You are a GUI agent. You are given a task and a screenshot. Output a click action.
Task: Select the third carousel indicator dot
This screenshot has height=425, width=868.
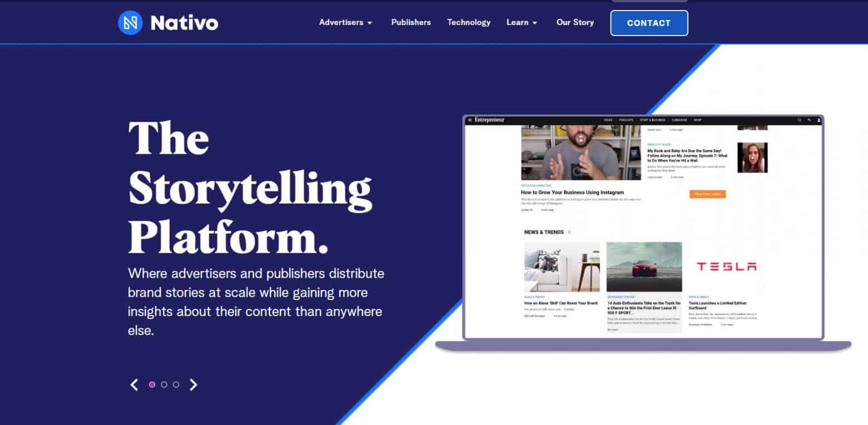176,384
